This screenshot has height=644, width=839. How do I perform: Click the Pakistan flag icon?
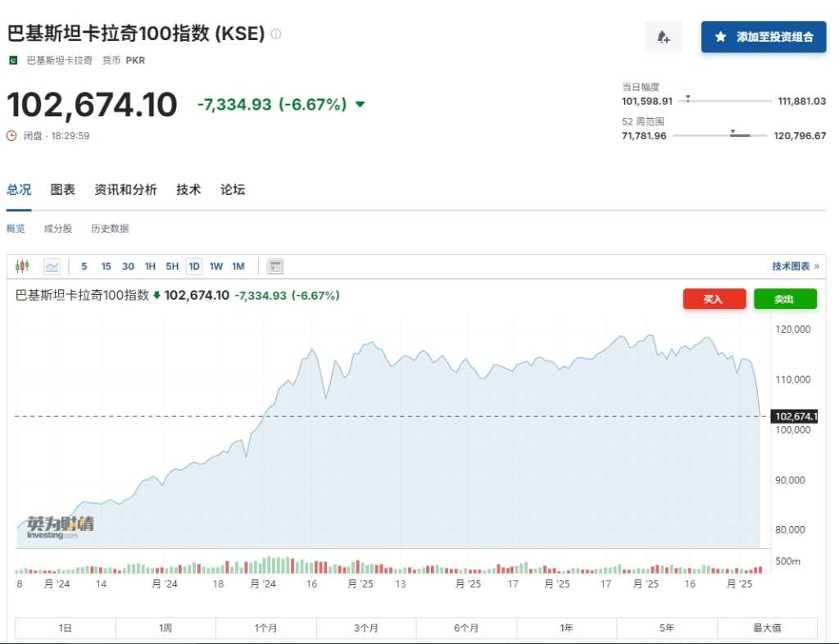(13, 60)
